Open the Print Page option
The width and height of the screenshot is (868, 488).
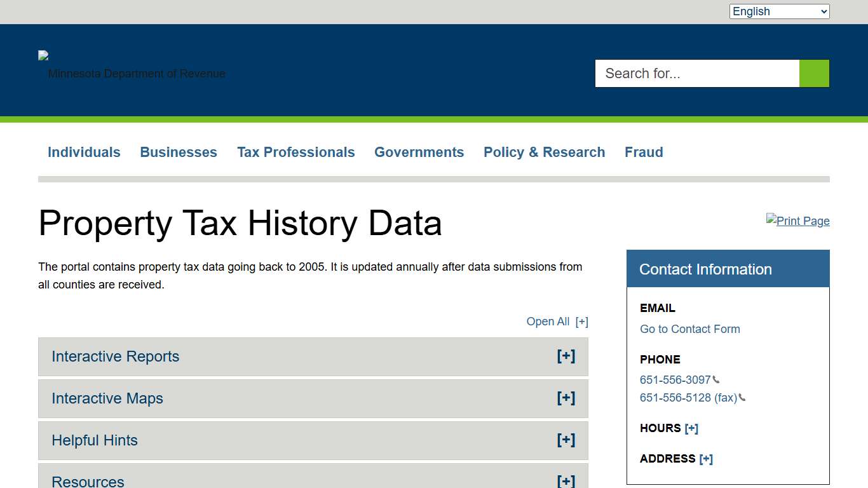point(797,220)
